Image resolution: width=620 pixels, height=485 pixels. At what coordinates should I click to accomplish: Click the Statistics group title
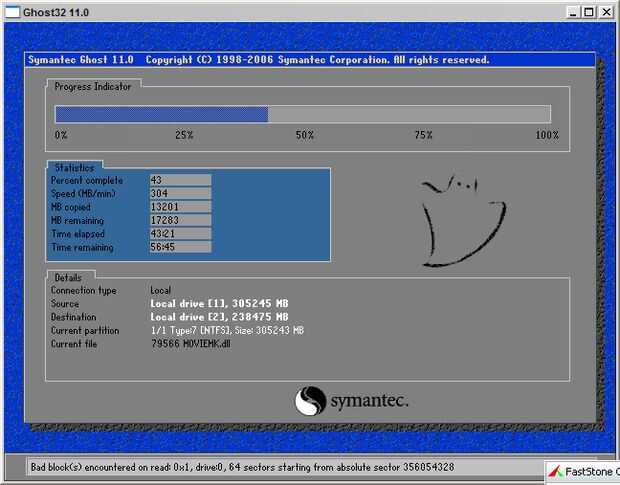pyautogui.click(x=74, y=168)
